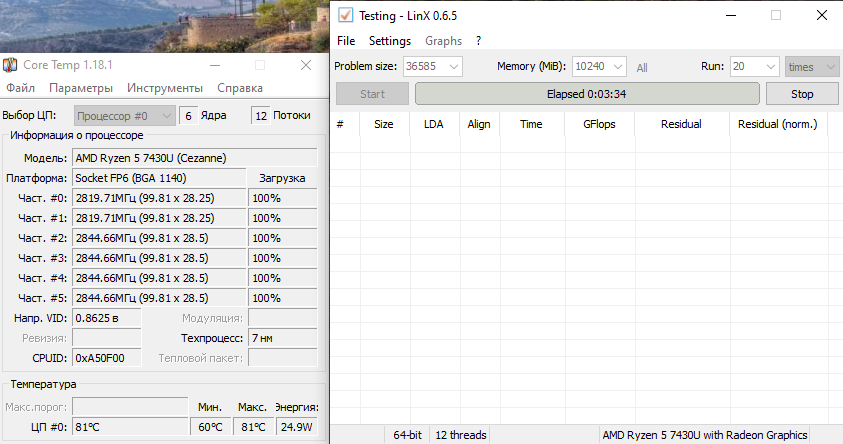Click the model field AMD Ryzen 5 7430U (Cezanne)
The image size is (843, 444).
click(x=195, y=158)
